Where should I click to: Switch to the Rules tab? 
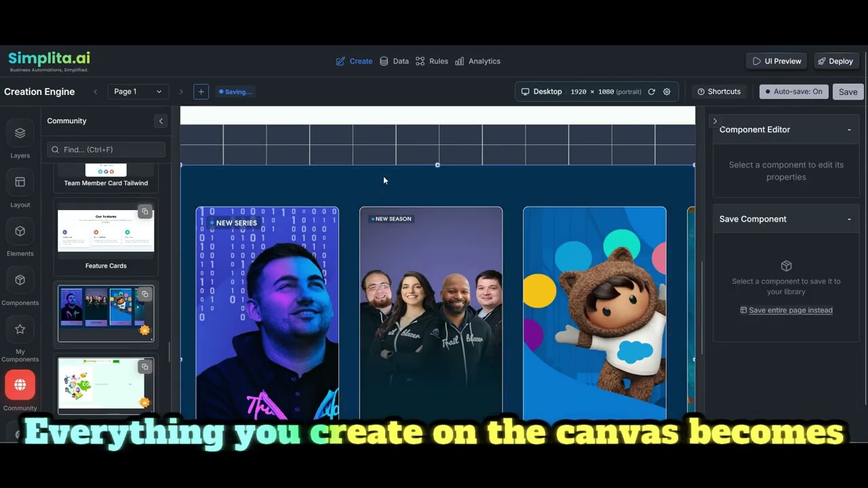[432, 61]
